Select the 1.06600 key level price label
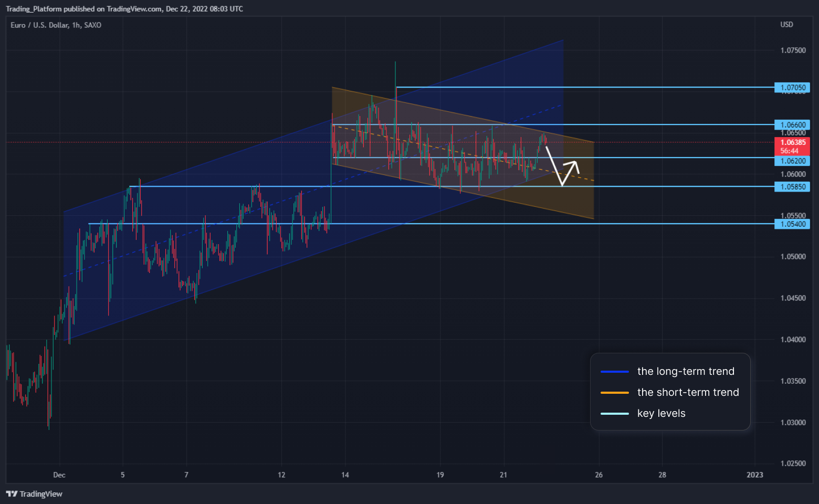Image resolution: width=819 pixels, height=504 pixels. (792, 125)
